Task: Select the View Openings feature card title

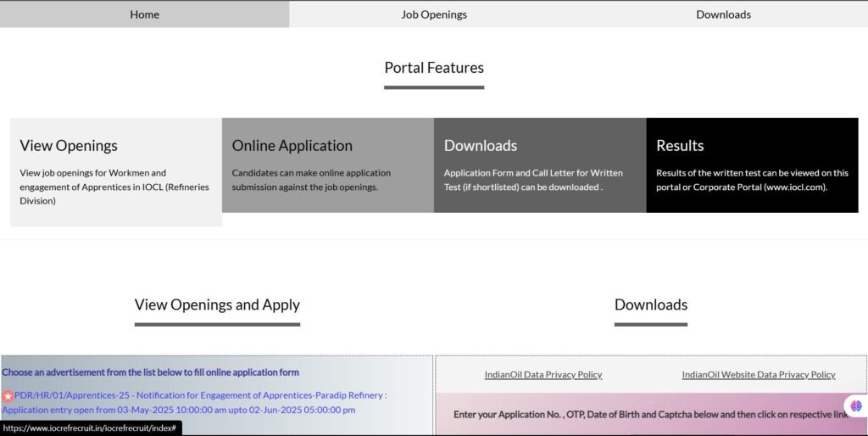Action: [69, 146]
